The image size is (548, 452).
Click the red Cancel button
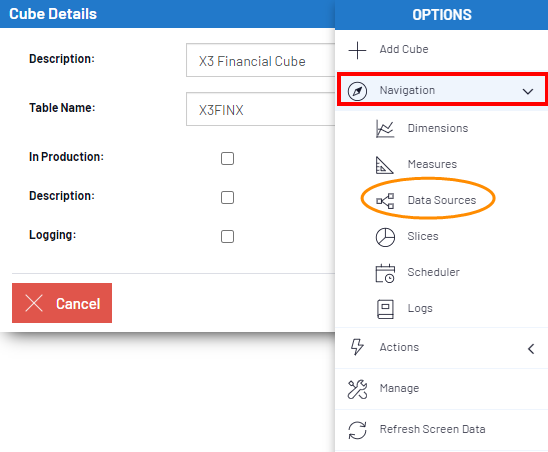tap(62, 303)
